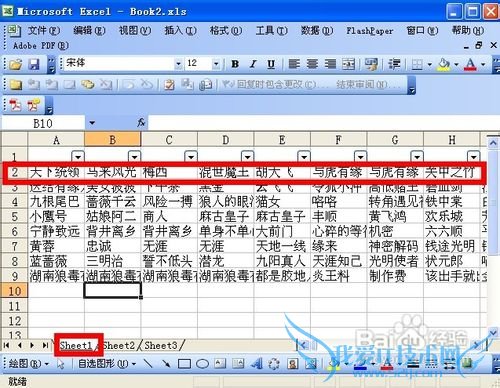Click the Open folder icon in toolbar
The width and height of the screenshot is (500, 388).
coord(15,64)
